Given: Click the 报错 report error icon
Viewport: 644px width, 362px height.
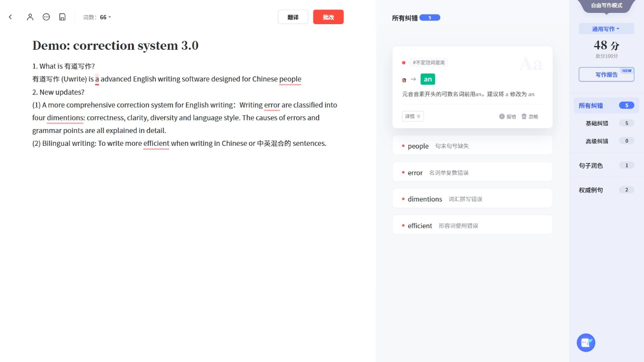Looking at the screenshot, I should [x=502, y=116].
